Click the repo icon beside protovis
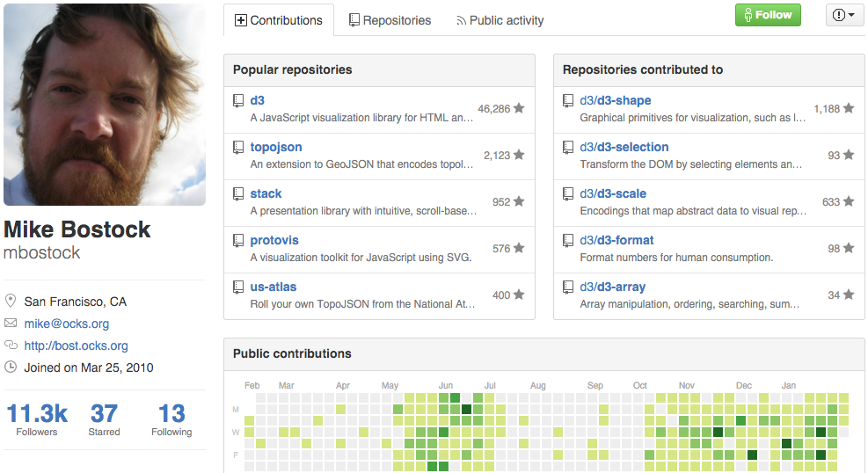This screenshot has width=868, height=473. (x=238, y=240)
